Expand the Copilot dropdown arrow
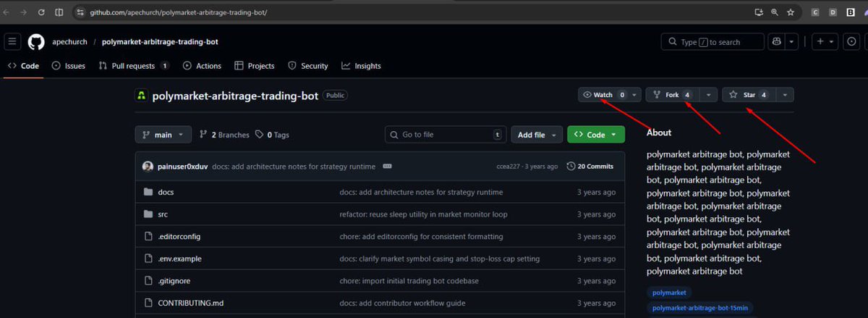This screenshot has width=868, height=318. pos(793,42)
